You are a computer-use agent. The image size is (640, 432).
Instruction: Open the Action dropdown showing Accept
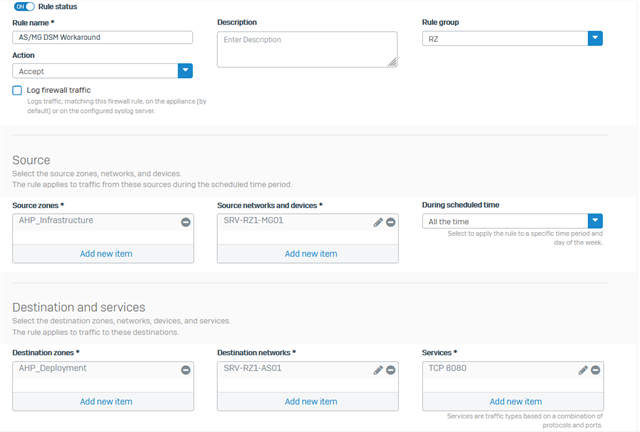[x=102, y=71]
